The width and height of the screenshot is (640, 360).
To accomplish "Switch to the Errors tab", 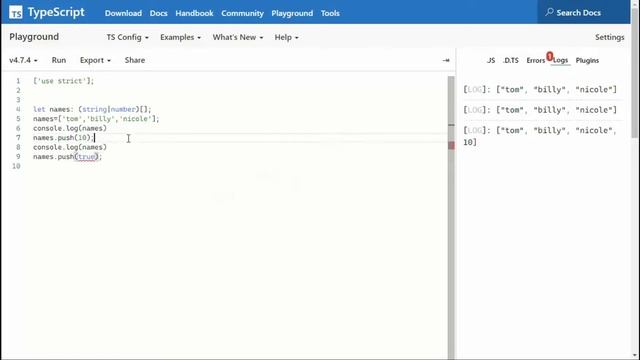I will coord(536,60).
